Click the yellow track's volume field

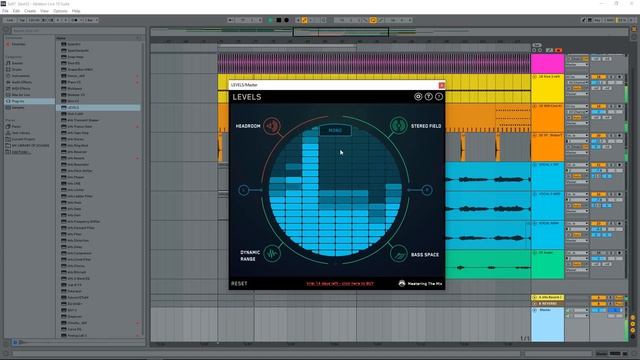tap(598, 82)
